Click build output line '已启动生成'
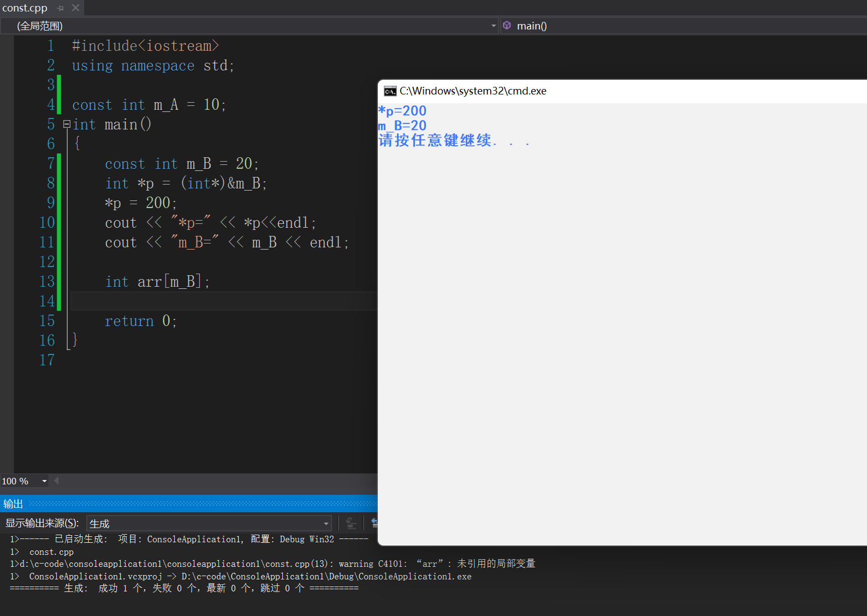This screenshot has height=616, width=867. point(189,539)
